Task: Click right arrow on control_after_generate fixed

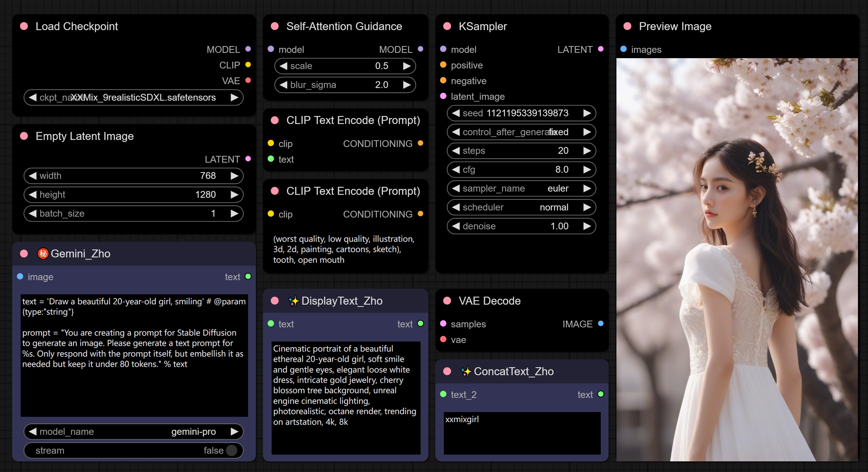Action: [587, 132]
